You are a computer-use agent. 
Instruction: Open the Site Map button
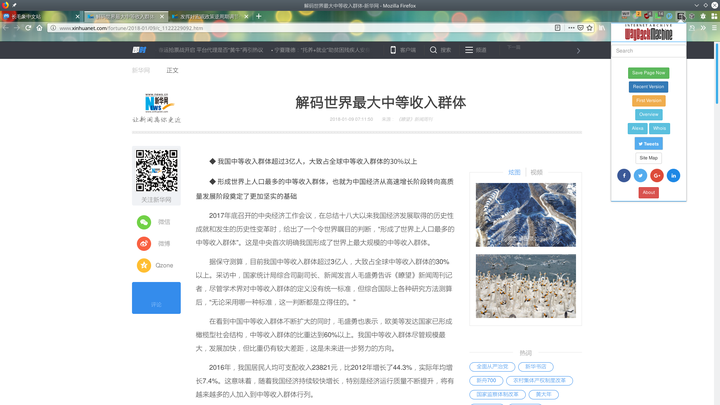pyautogui.click(x=648, y=157)
